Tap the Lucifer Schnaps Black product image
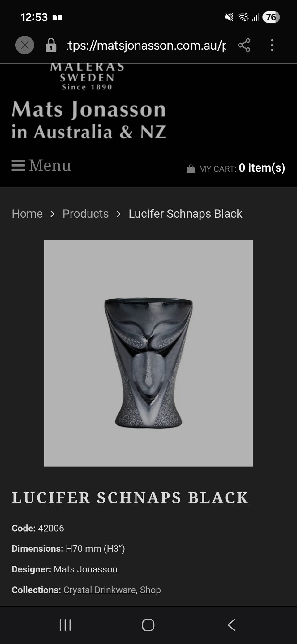 click(148, 353)
